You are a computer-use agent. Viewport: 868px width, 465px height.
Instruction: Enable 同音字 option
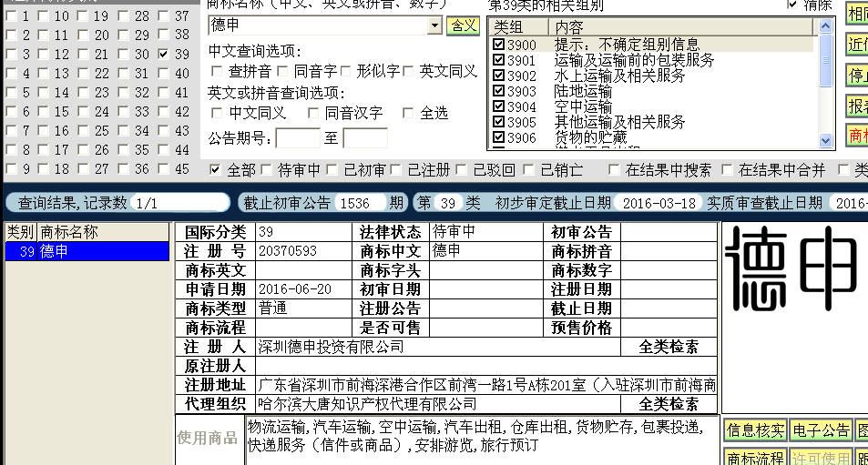pyautogui.click(x=282, y=71)
